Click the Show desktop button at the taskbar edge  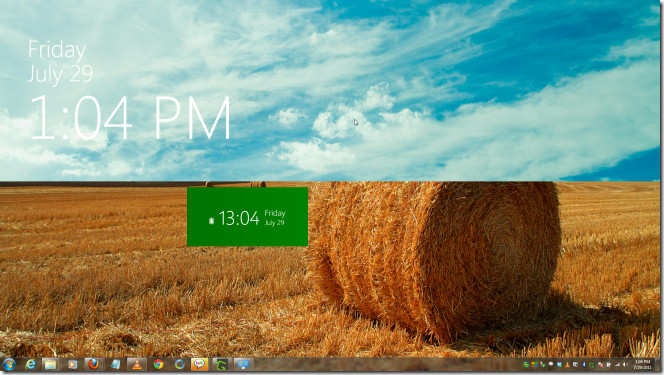(x=658, y=364)
